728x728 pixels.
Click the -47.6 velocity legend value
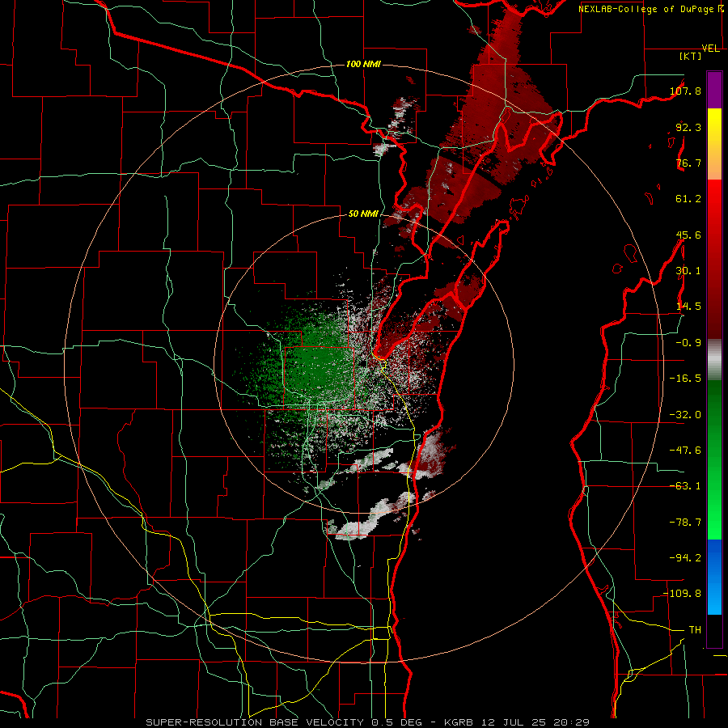tap(686, 451)
